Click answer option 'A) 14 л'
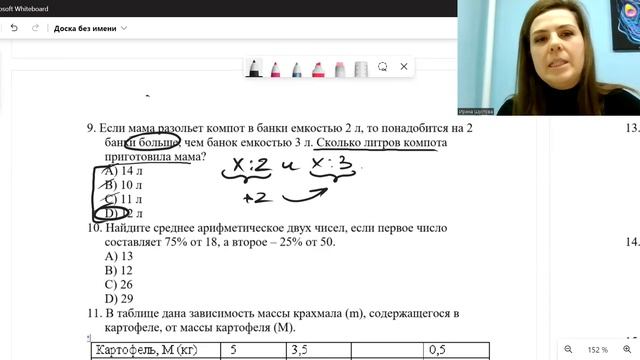This screenshot has height=360, width=640. pyautogui.click(x=123, y=171)
